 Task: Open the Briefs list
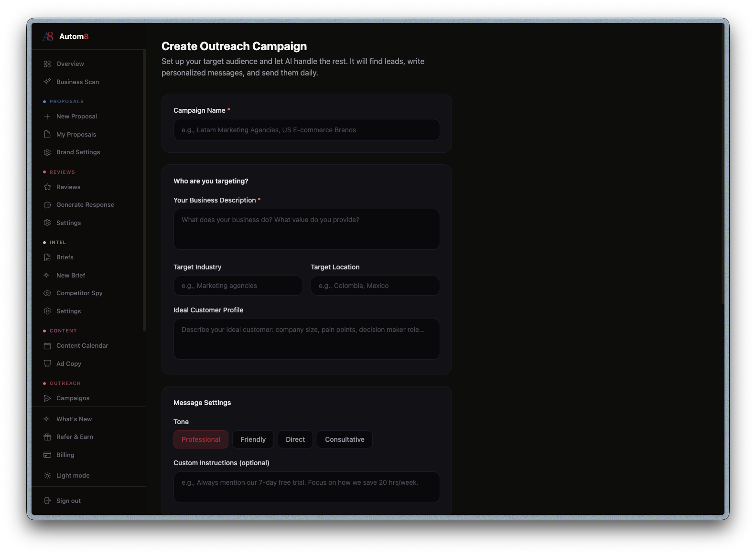tap(65, 257)
